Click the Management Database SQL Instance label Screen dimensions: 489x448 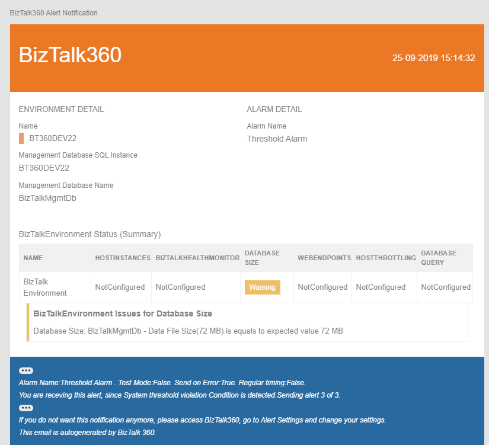pyautogui.click(x=78, y=155)
